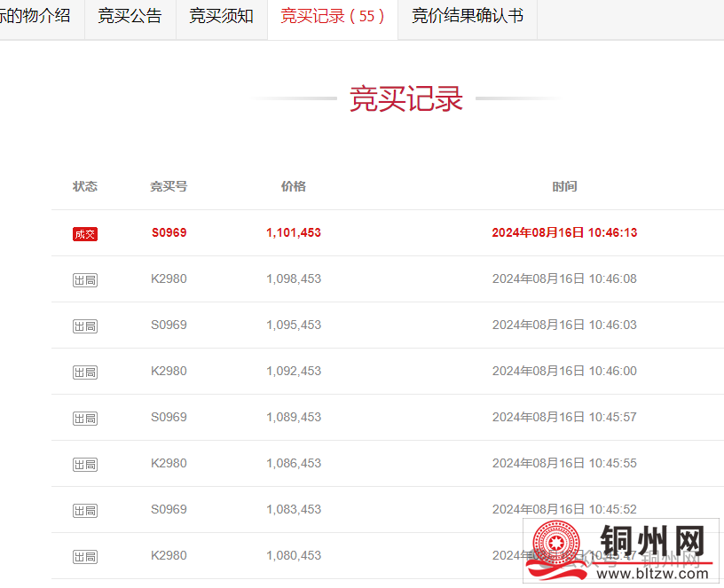Click 出局 badge in the 1,095,453 row
Viewport: 724px width, 588px height.
tap(85, 326)
